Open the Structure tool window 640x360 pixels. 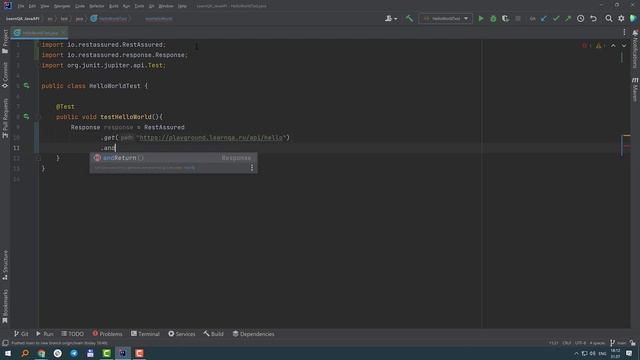point(5,265)
